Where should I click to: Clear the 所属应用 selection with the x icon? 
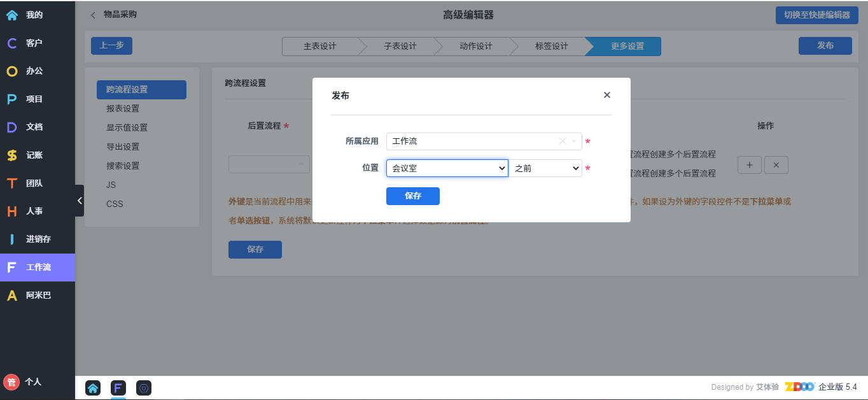pyautogui.click(x=562, y=141)
